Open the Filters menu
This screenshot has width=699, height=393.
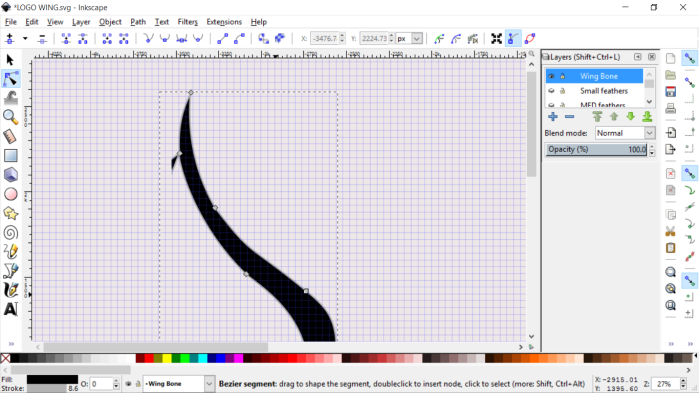[x=187, y=22]
